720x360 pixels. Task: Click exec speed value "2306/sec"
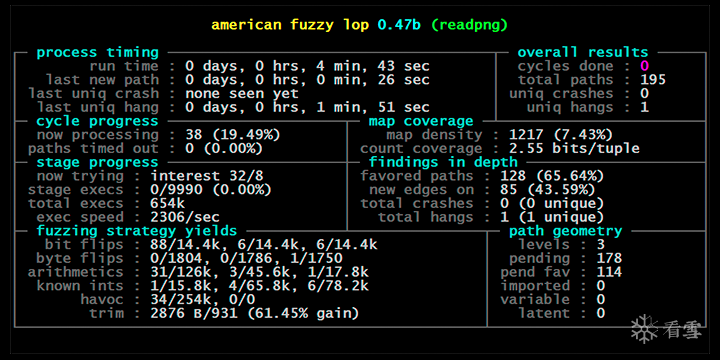tap(185, 217)
